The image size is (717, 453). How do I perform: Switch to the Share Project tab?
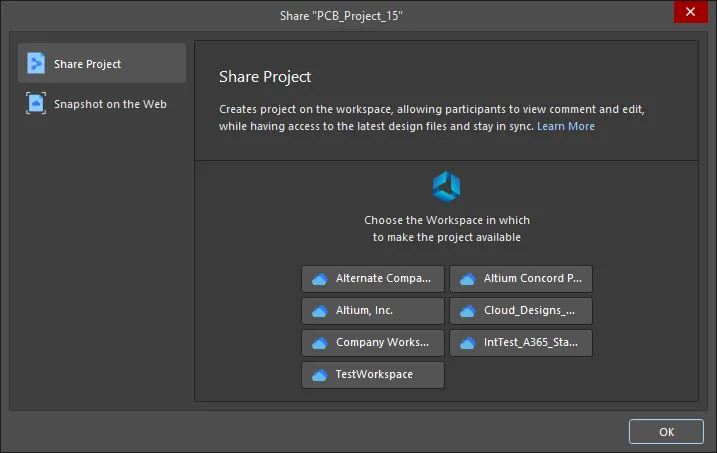pos(102,63)
